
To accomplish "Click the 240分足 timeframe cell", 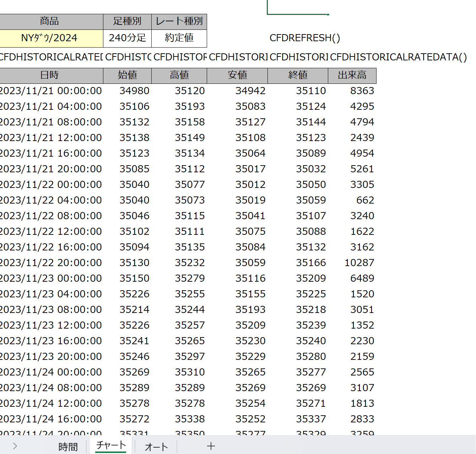I will tap(127, 38).
